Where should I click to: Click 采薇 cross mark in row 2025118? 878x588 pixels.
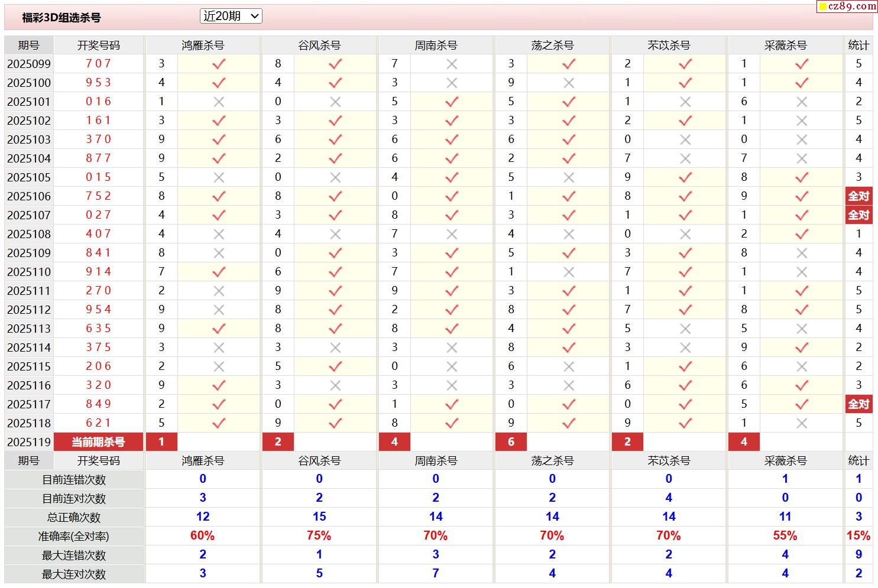[801, 423]
